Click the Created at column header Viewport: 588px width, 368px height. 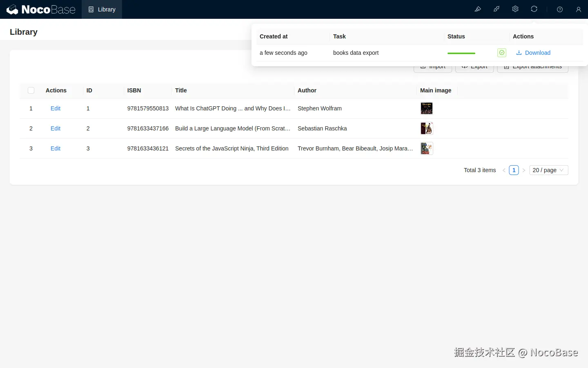coord(274,36)
